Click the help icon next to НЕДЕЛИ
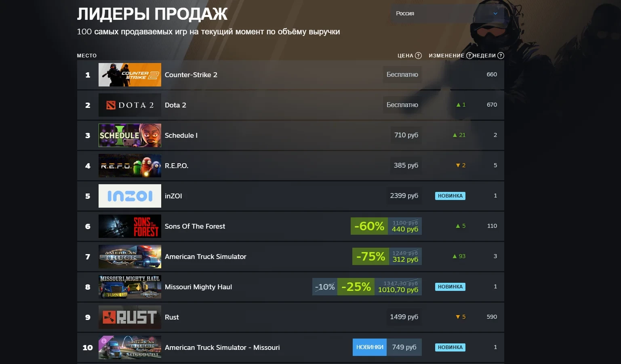The height and width of the screenshot is (364, 621). (x=501, y=56)
